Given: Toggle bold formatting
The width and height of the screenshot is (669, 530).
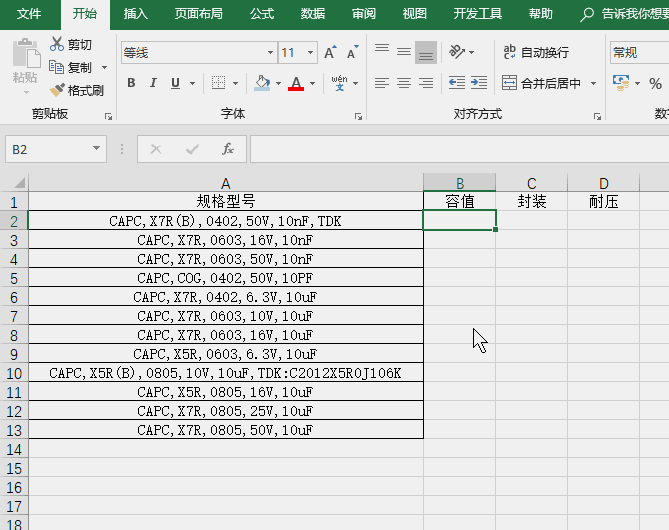Looking at the screenshot, I should [131, 83].
